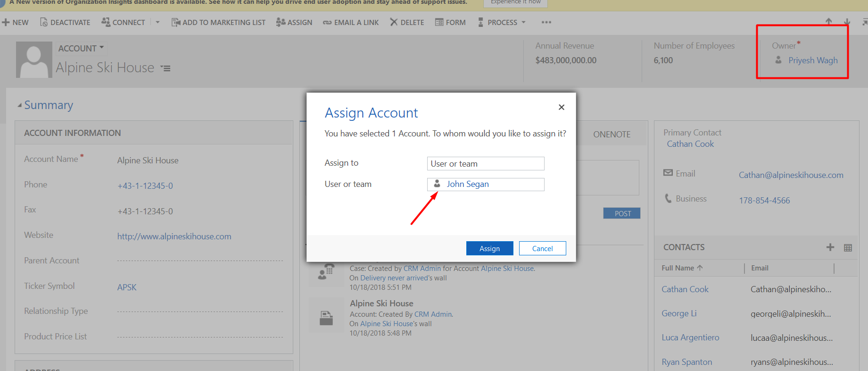868x371 pixels.
Task: Click the New record plus icon
Action: pyautogui.click(x=6, y=22)
